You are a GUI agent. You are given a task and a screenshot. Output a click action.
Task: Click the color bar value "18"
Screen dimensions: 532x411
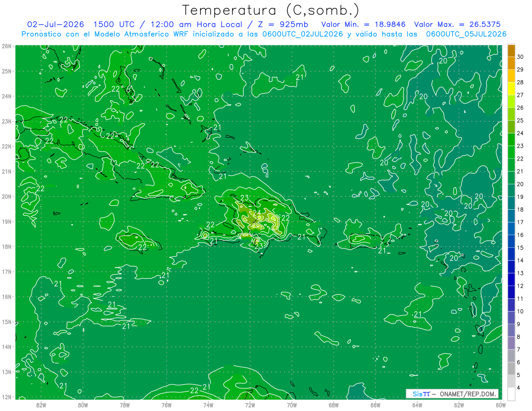pos(520,210)
